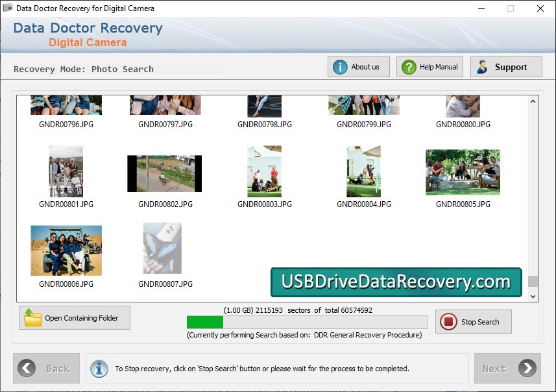Click the folder icon on Open Containing Folder
This screenshot has width=556, height=392.
[x=32, y=317]
